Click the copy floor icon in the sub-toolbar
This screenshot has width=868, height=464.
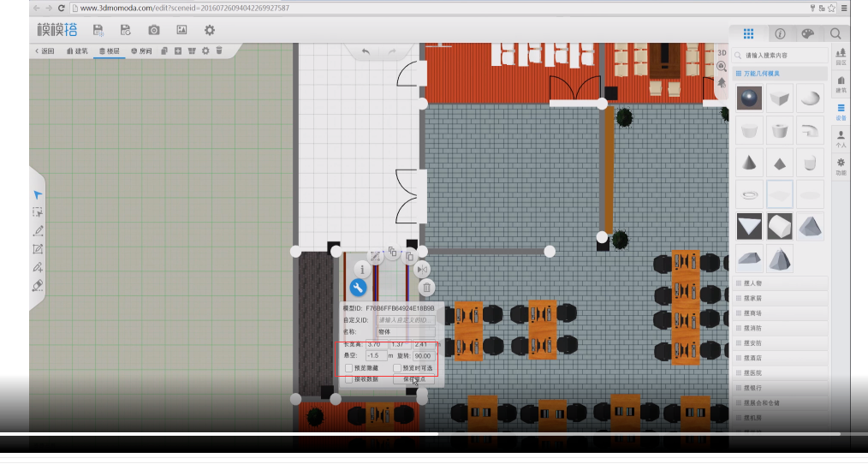(163, 51)
